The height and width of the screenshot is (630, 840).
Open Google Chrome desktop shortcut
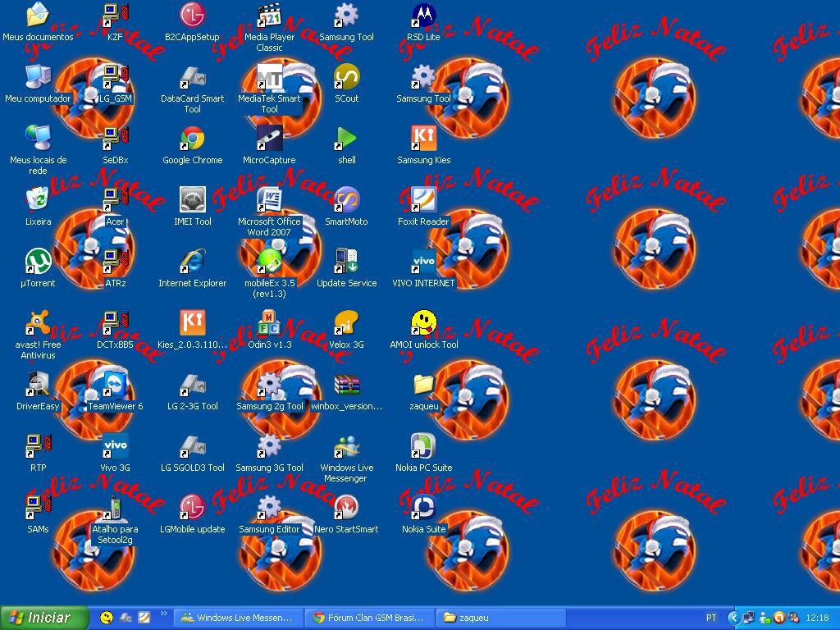192,139
